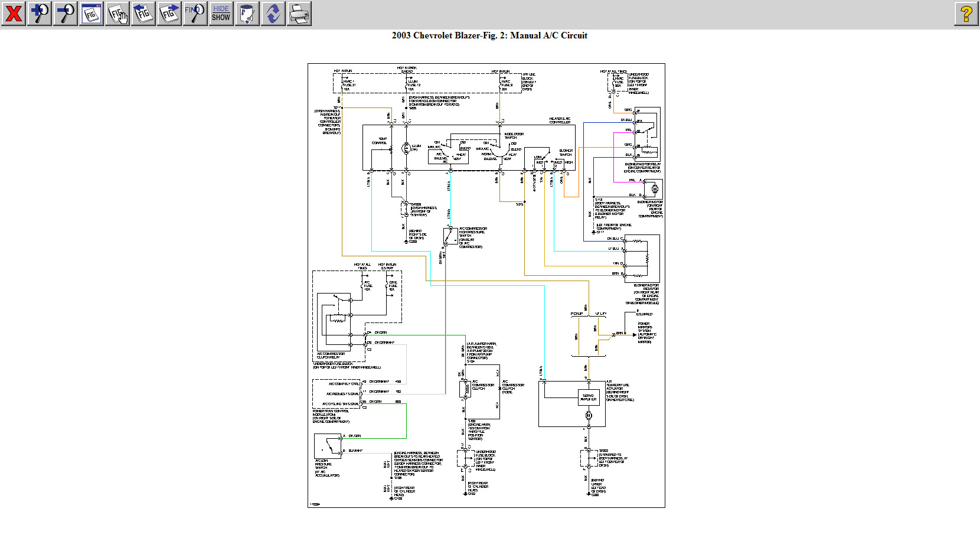Click the blower motor resistor component
980x541 pixels.
coord(642,259)
